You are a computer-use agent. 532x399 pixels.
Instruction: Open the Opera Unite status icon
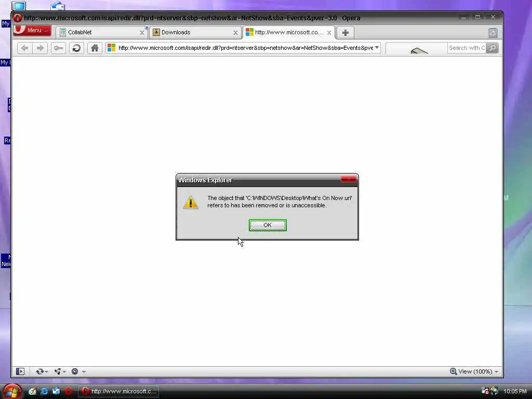coord(58,371)
